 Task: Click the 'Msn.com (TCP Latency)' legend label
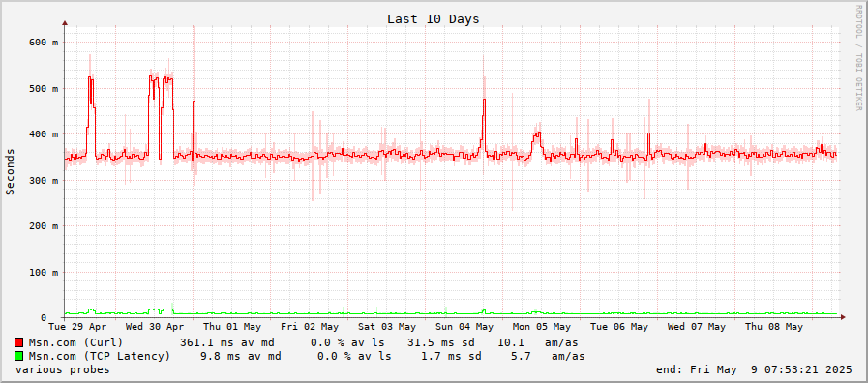[100, 356]
